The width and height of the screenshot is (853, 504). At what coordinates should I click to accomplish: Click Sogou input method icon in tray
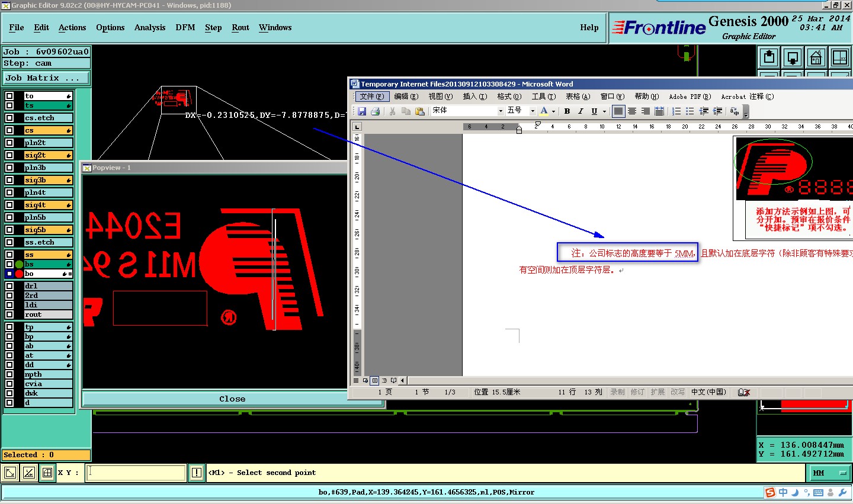click(770, 492)
